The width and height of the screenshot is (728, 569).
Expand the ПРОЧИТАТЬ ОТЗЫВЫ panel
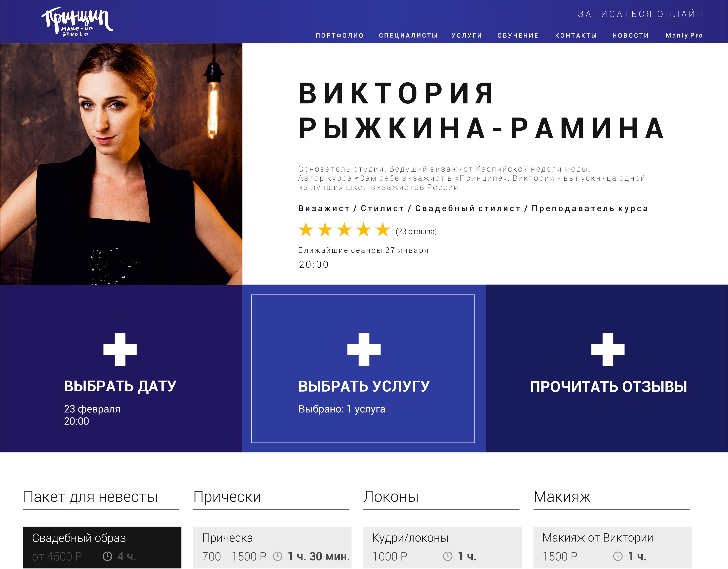[x=607, y=368]
